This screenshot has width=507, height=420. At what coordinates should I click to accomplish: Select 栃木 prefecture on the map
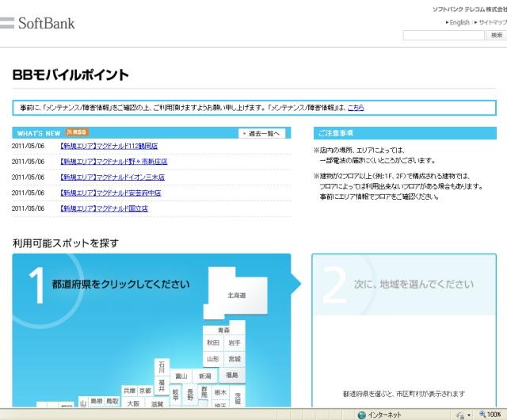coord(220,392)
